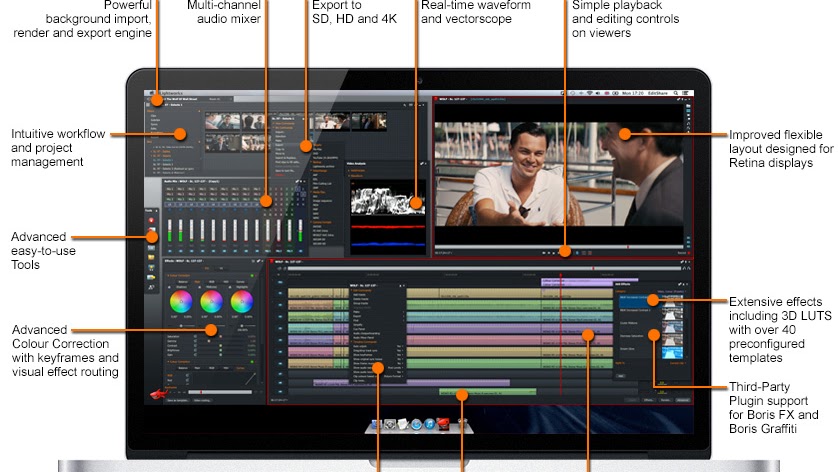Click the blue icon in viewer playback controls
The height and width of the screenshot is (472, 838).
tap(578, 253)
